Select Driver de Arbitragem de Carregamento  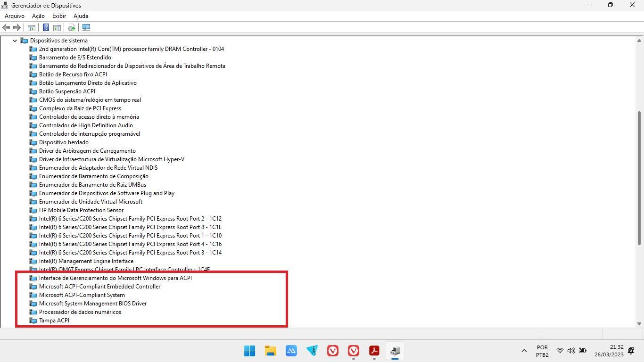point(87,151)
